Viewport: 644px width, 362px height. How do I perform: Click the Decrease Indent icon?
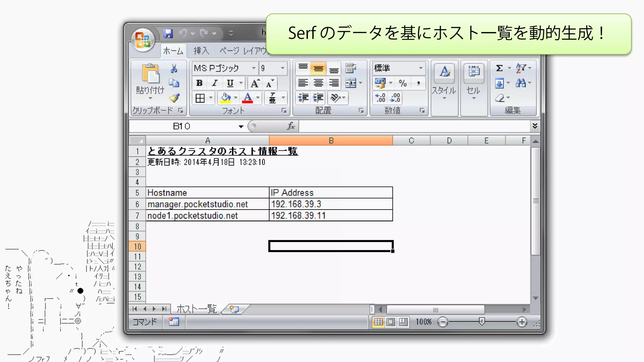pos(303,98)
